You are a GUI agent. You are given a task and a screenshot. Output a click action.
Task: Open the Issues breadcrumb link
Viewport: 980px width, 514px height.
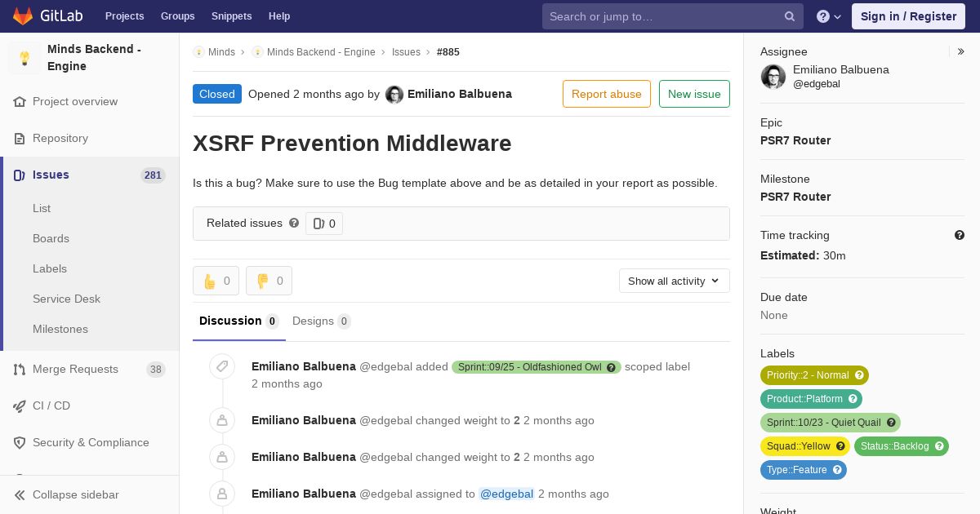tap(406, 52)
